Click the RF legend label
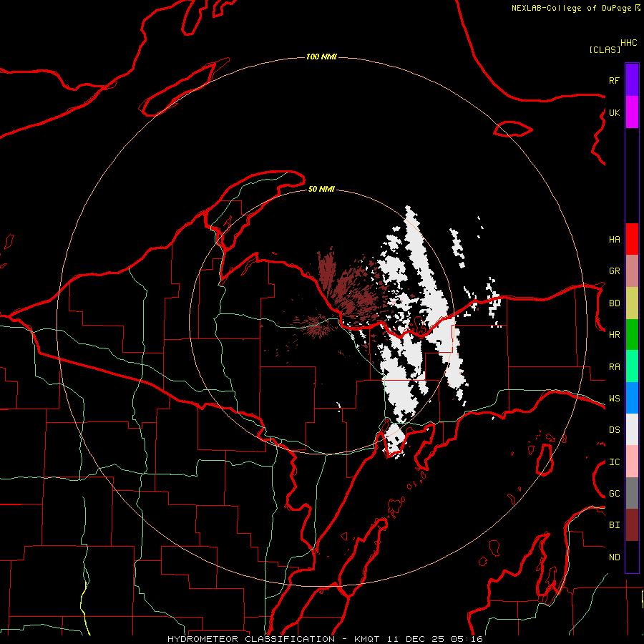 pos(614,80)
